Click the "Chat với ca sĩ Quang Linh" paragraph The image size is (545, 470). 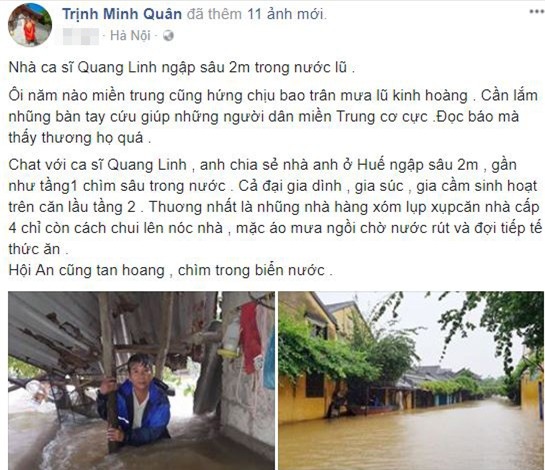tap(275, 207)
